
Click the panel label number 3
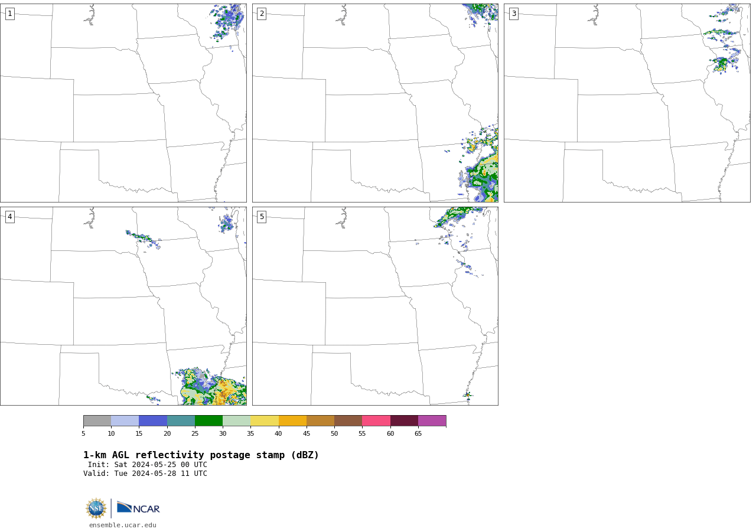[x=513, y=14]
